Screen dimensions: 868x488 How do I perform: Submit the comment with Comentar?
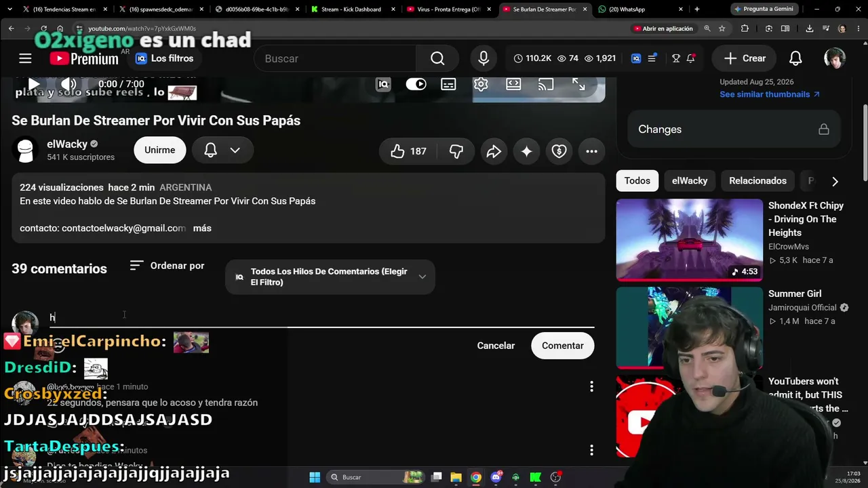(562, 346)
